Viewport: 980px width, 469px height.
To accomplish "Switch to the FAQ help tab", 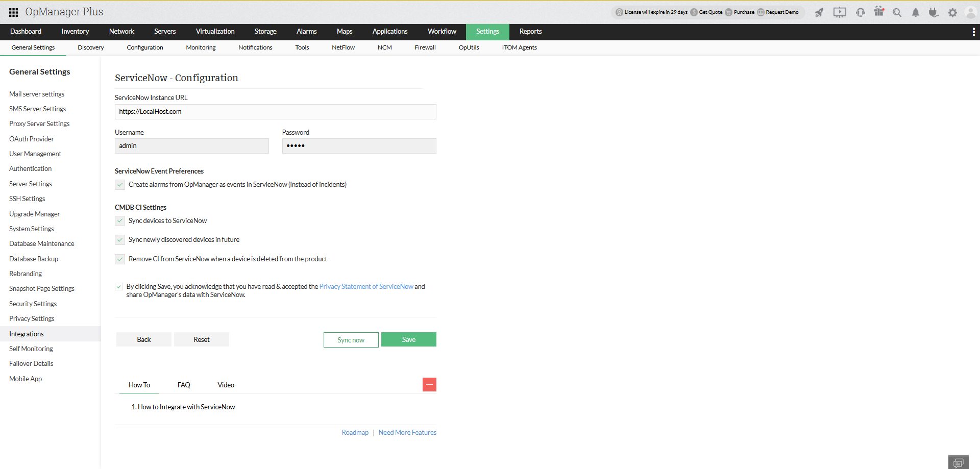I will coord(184,385).
